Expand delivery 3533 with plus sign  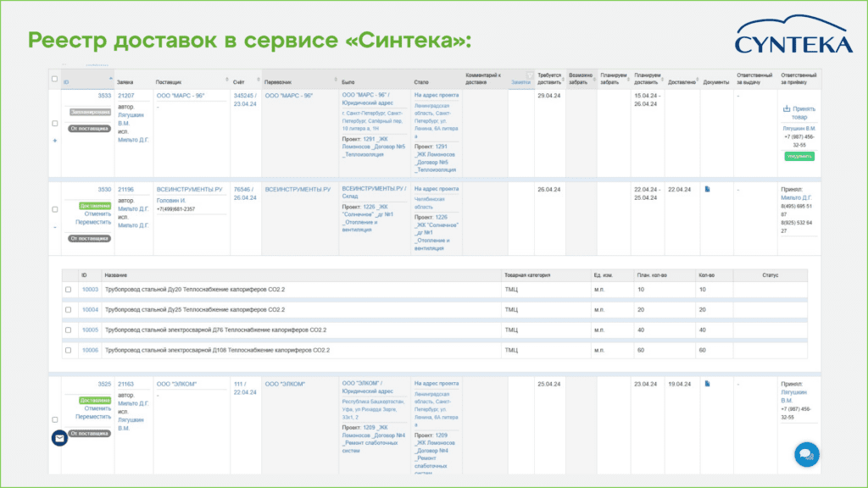55,141
